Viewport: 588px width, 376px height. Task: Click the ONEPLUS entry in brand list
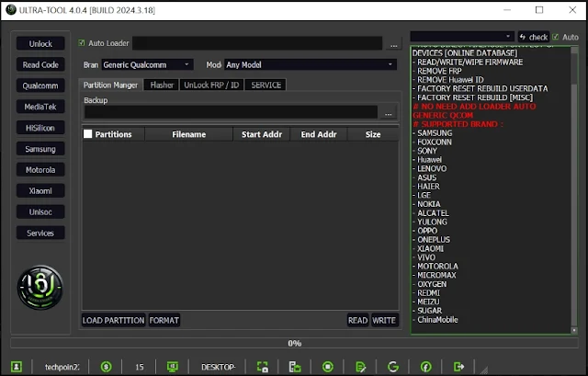pyautogui.click(x=433, y=239)
